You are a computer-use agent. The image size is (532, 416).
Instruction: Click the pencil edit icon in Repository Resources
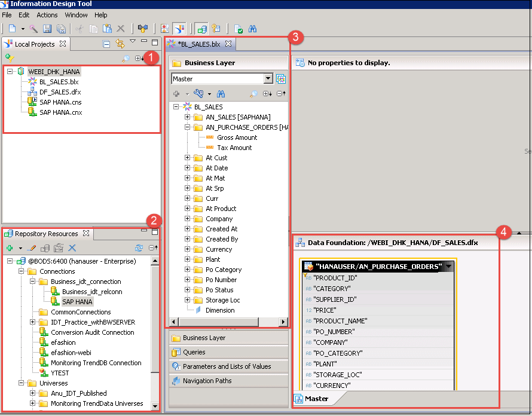(x=32, y=248)
